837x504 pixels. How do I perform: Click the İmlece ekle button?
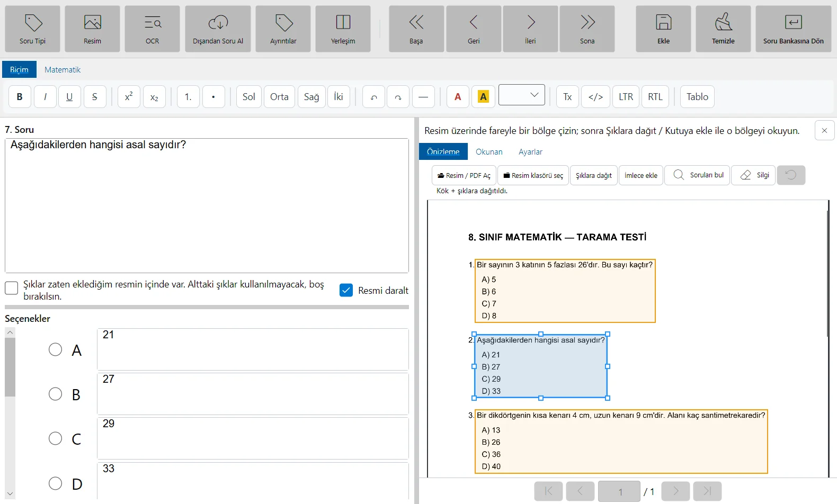[x=641, y=175]
